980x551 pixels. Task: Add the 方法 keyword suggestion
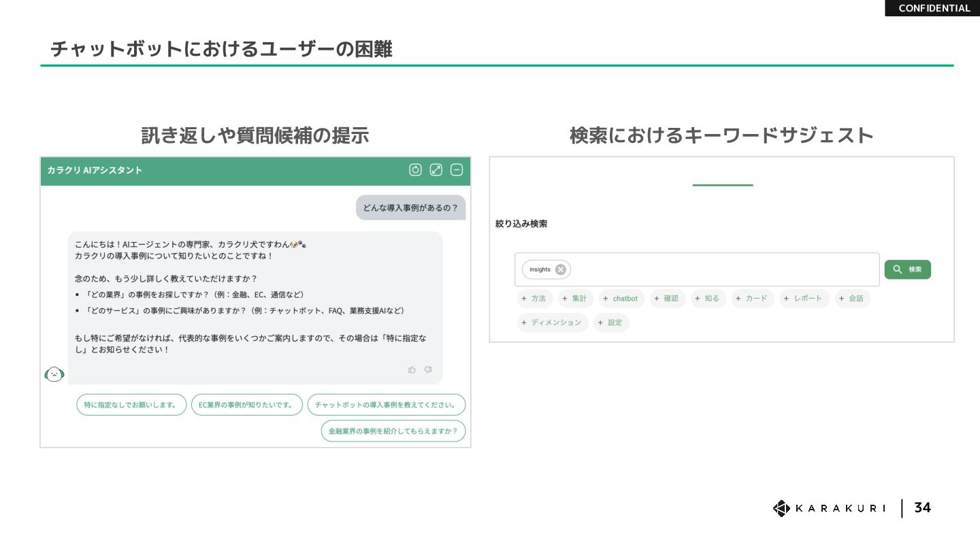(x=534, y=299)
